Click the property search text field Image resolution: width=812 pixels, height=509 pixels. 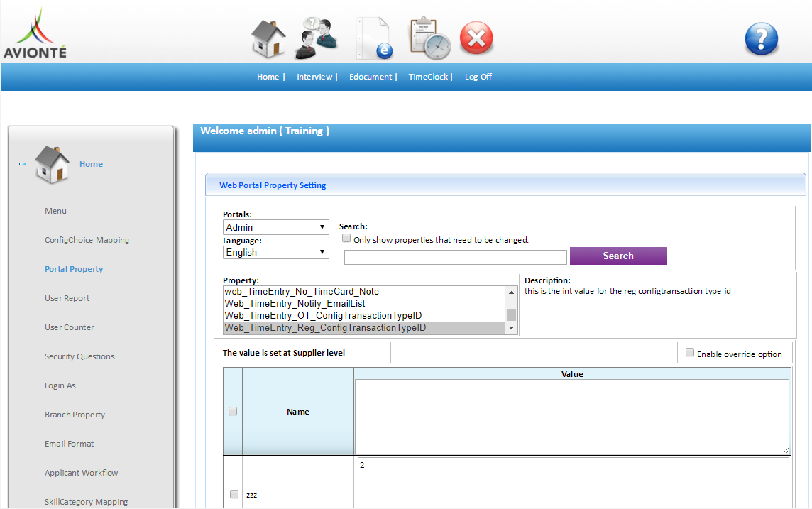click(x=456, y=258)
